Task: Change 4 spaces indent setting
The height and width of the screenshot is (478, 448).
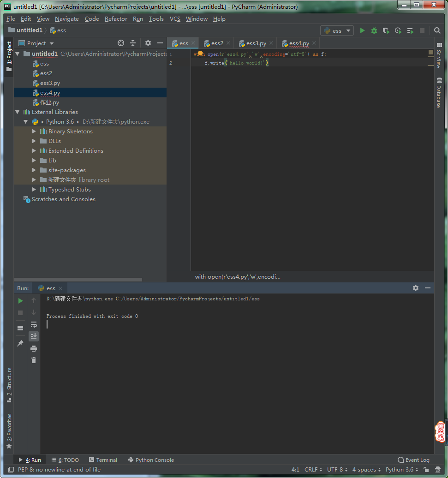Action: (x=367, y=470)
